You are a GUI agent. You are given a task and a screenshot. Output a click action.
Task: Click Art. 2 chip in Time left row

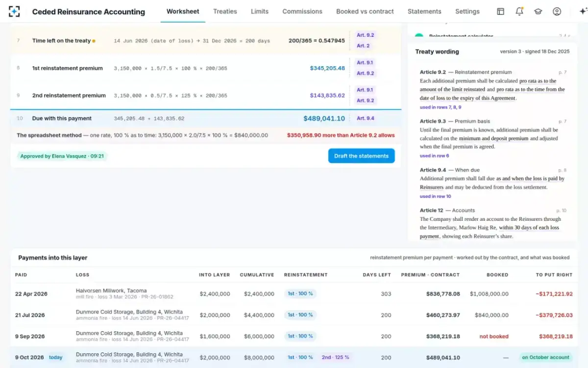click(363, 46)
